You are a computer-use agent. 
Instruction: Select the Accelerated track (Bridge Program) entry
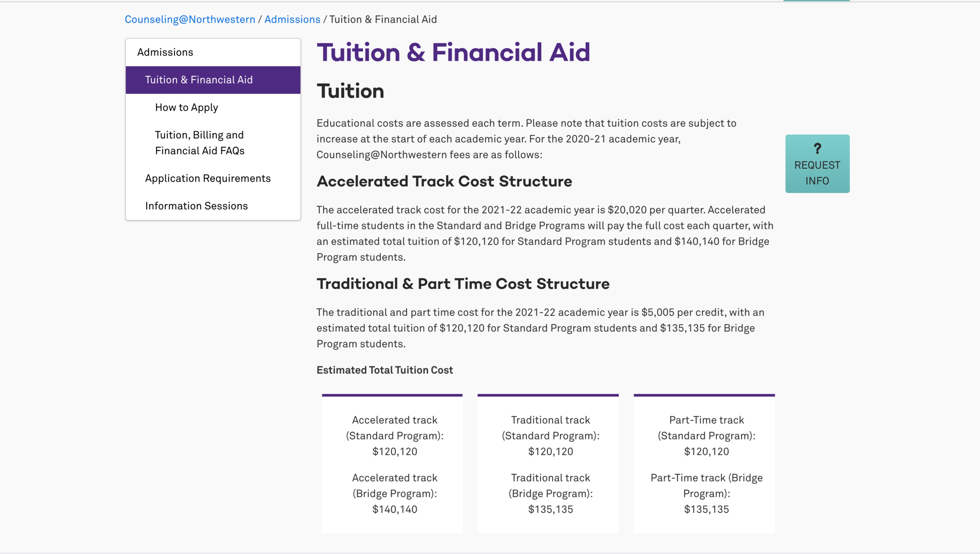click(x=394, y=494)
